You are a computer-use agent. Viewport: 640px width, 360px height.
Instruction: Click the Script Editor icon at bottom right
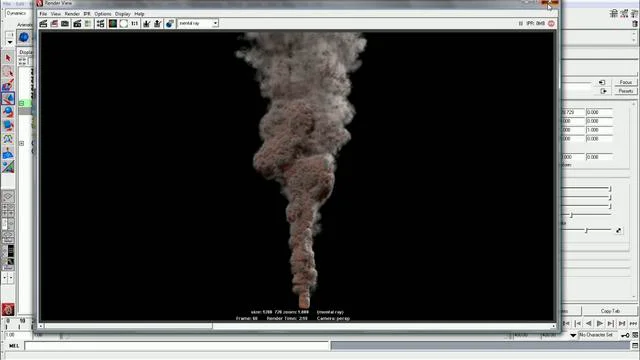click(x=635, y=346)
